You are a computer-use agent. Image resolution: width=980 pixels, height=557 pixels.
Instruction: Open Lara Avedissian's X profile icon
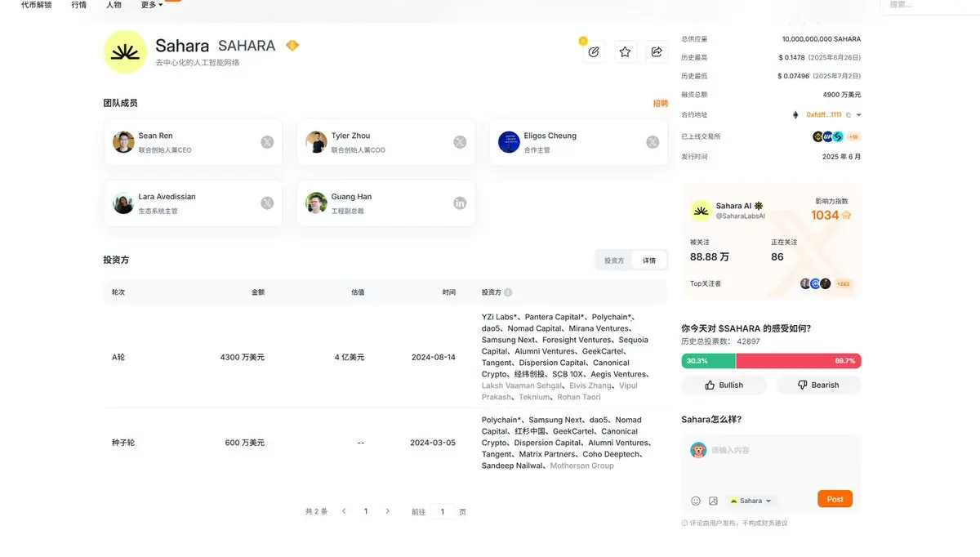[x=267, y=203]
